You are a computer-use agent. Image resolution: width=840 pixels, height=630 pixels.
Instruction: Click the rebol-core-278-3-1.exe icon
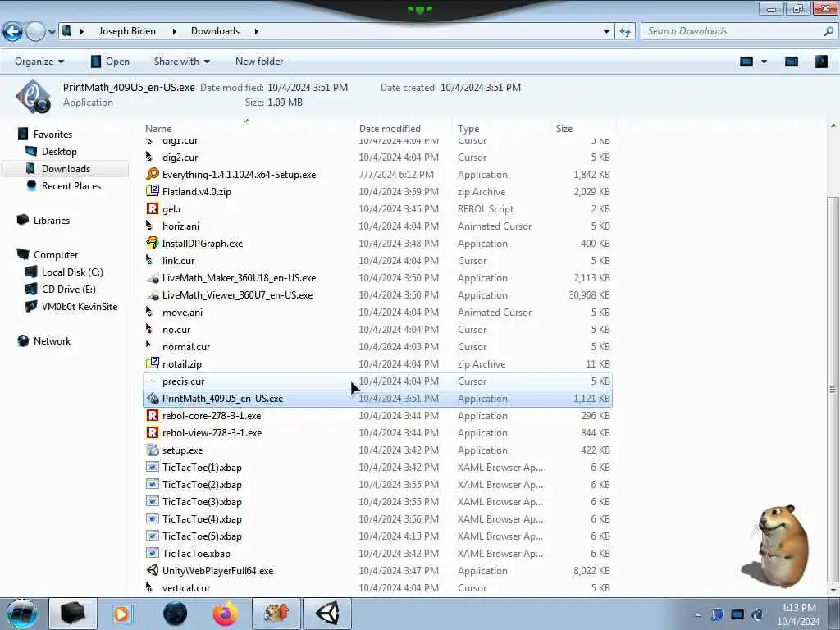point(153,416)
